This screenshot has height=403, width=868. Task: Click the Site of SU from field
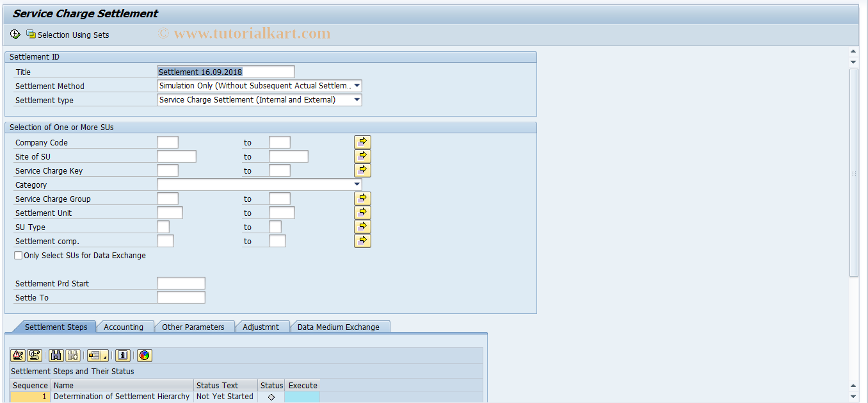pyautogui.click(x=177, y=156)
